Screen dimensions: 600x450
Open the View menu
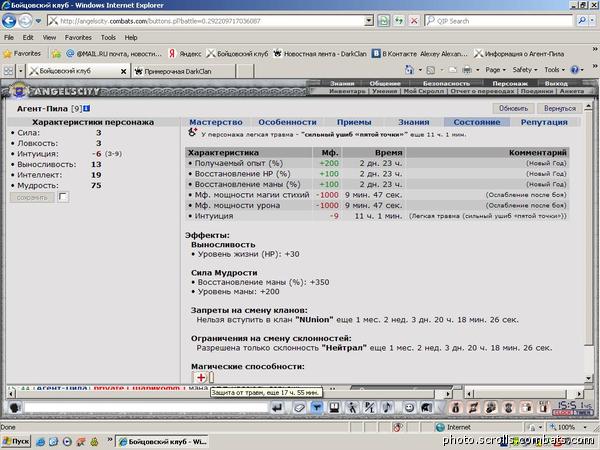[x=49, y=38]
